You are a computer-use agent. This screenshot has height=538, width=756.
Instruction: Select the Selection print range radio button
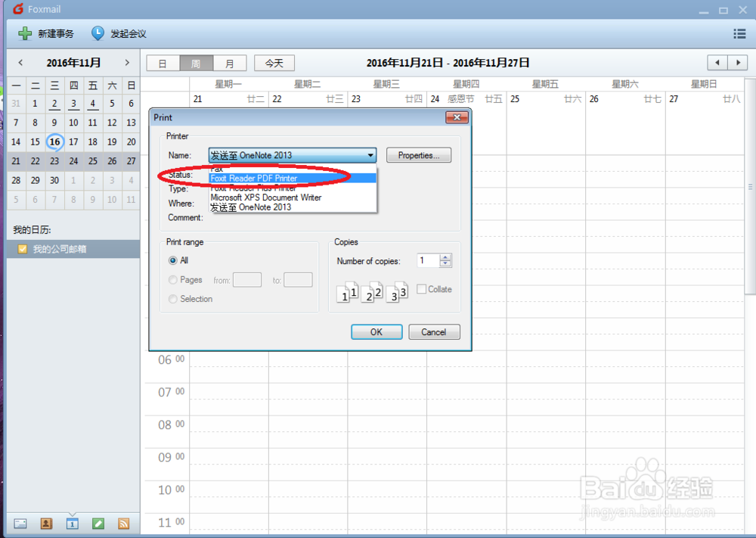click(x=172, y=299)
